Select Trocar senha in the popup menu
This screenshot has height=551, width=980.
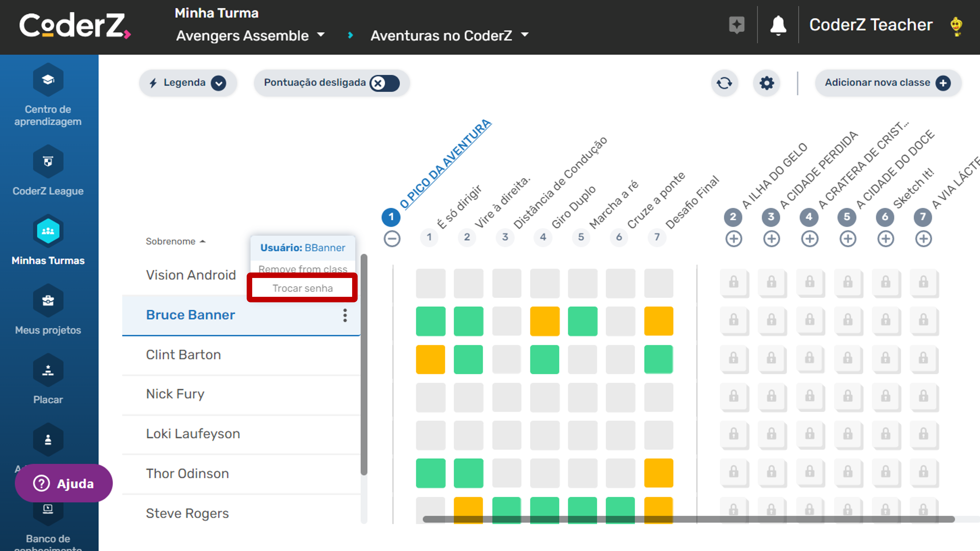pos(302,288)
